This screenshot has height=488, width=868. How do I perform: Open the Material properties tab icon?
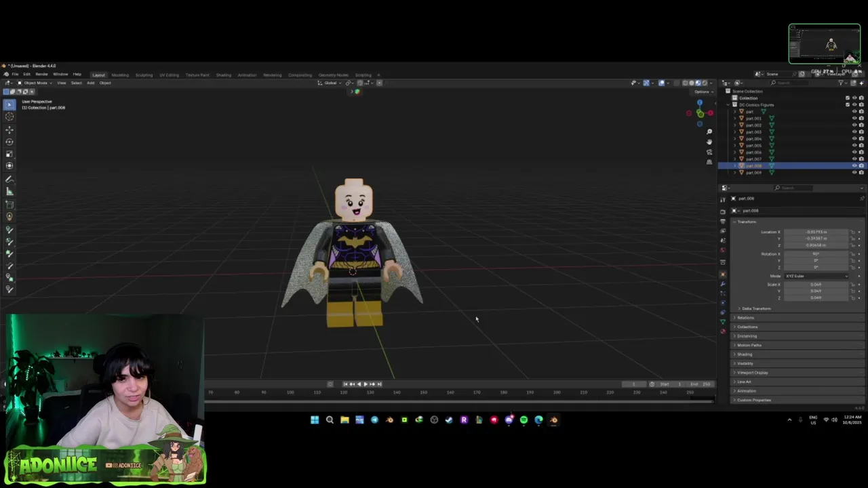(723, 331)
